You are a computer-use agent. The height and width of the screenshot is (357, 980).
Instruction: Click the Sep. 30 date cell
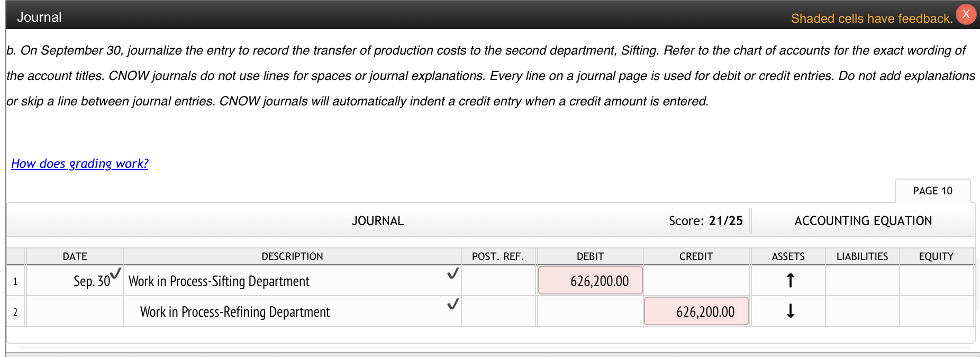pos(75,281)
